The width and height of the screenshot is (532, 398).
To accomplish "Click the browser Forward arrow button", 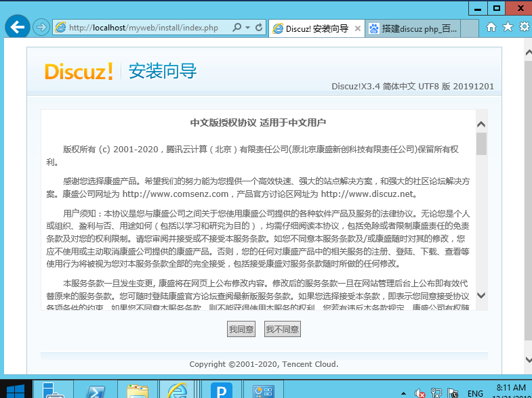I will (41, 27).
